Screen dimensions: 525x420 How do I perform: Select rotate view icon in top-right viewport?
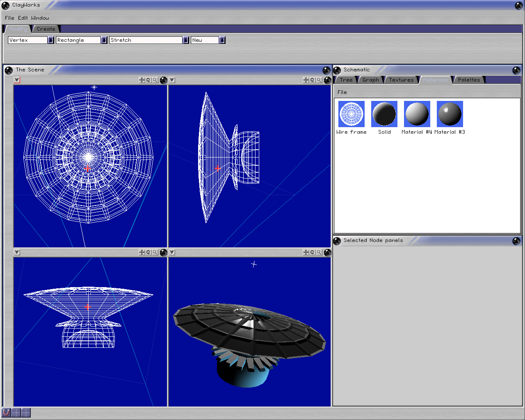313,80
